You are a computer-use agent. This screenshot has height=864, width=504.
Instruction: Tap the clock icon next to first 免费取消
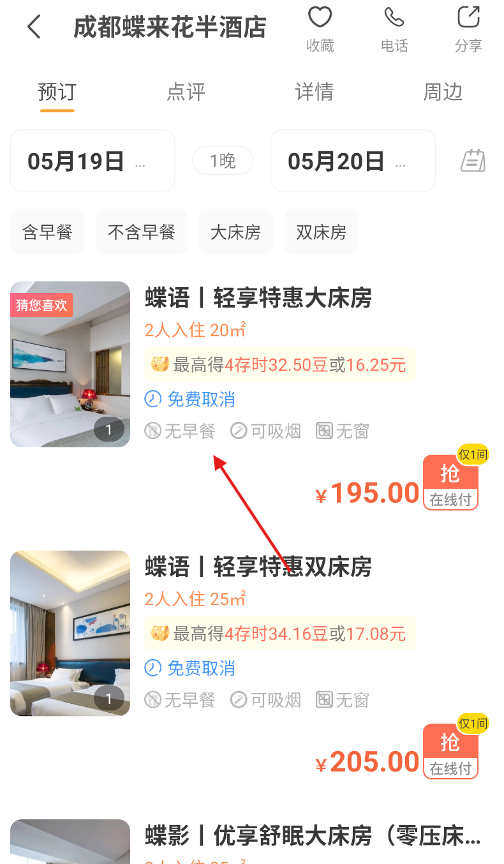point(153,399)
